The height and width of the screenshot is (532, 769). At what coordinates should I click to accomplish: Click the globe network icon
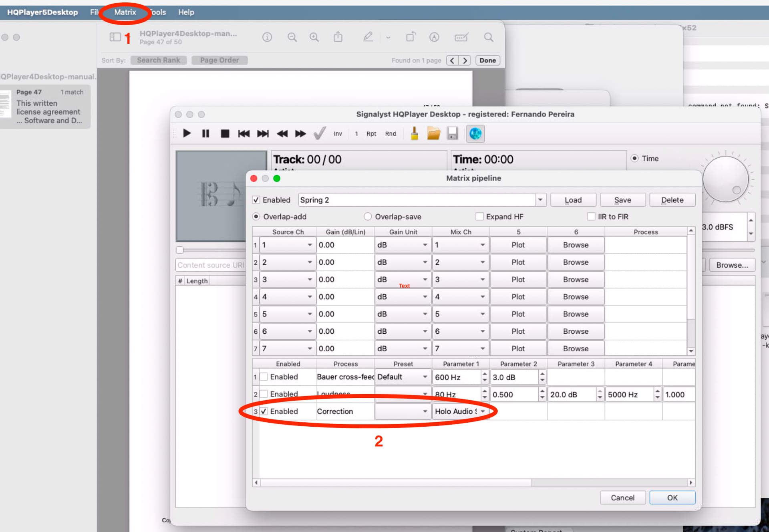point(475,133)
